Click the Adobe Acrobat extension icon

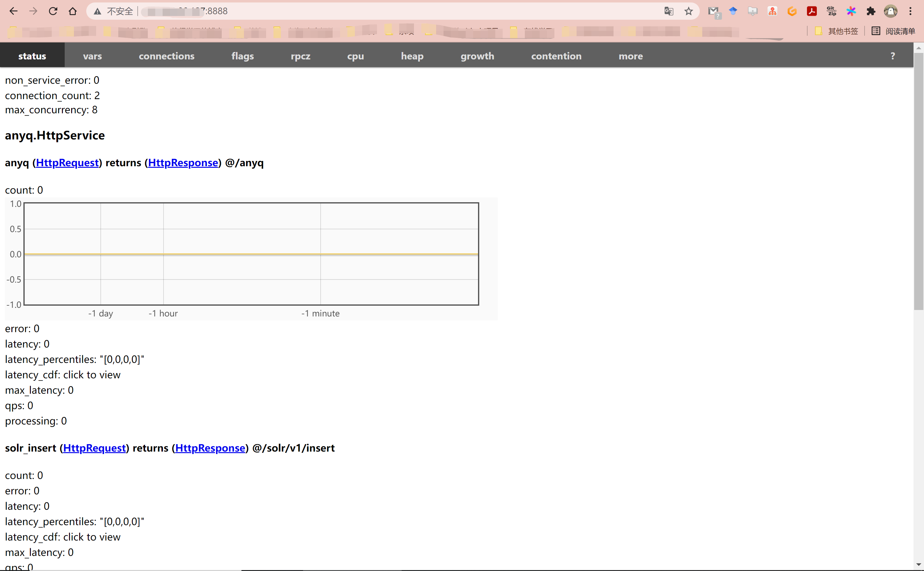tap(812, 11)
